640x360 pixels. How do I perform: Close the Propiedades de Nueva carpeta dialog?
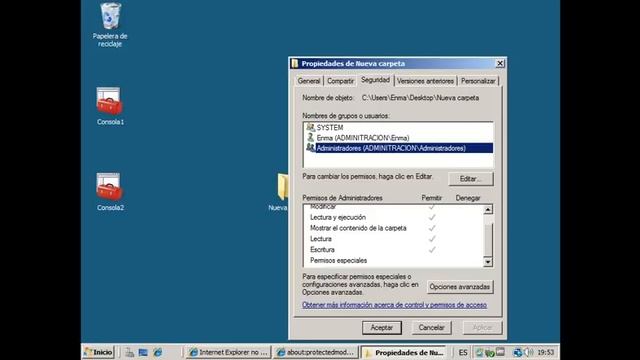pos(500,63)
